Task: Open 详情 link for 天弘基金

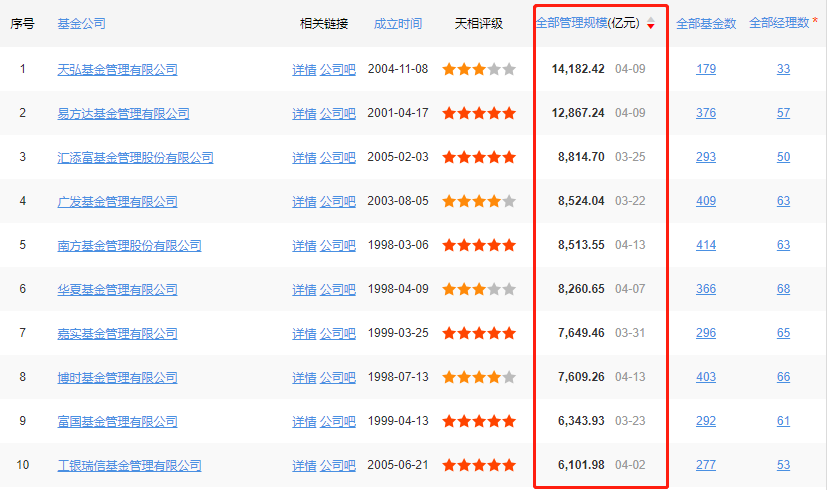Action: [x=304, y=69]
